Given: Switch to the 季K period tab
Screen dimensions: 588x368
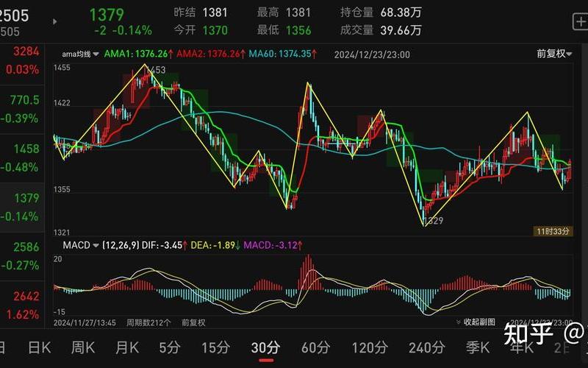Looking at the screenshot, I should tap(478, 347).
